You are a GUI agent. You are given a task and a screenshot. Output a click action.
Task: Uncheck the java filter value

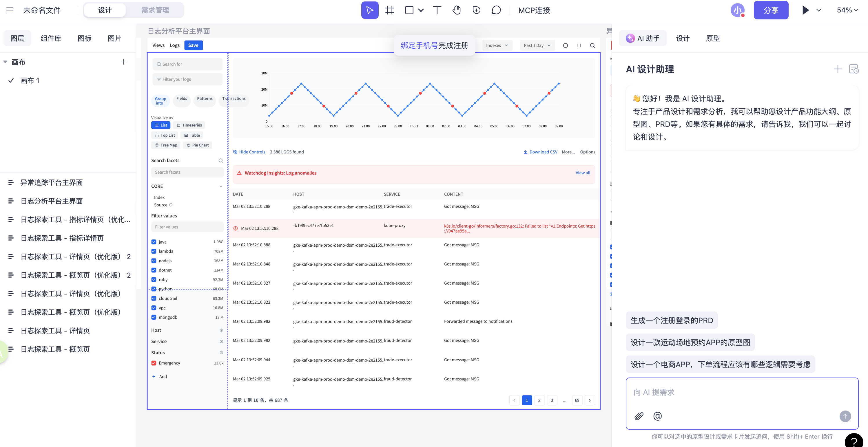click(154, 242)
